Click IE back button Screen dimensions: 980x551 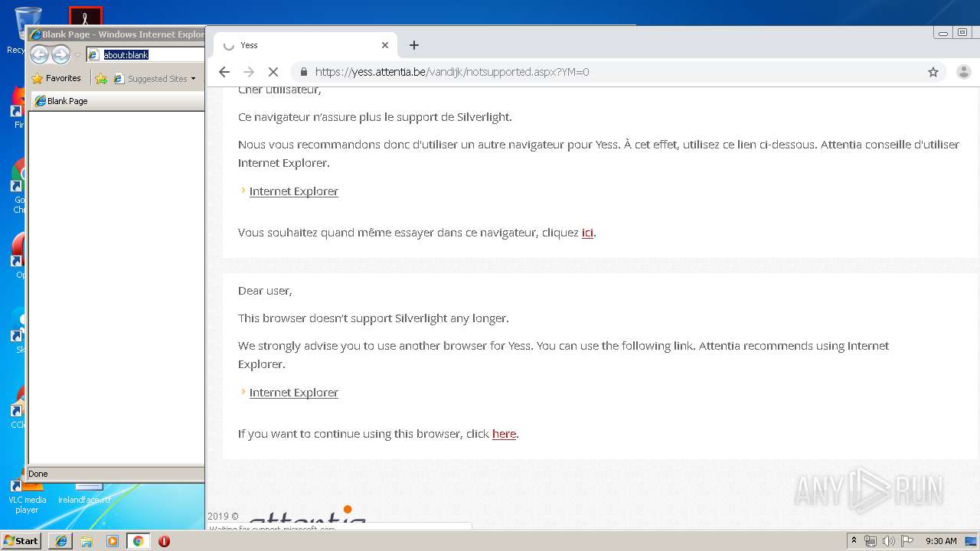39,54
